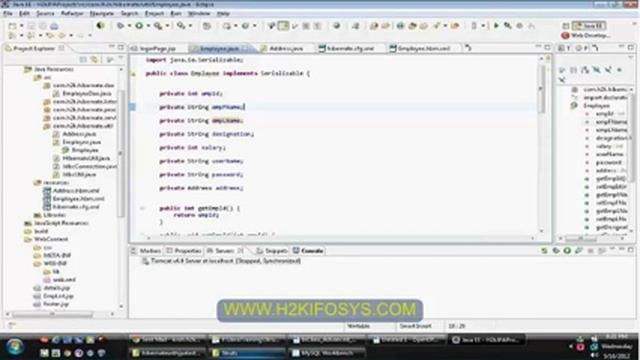Select JavaScript Resources node
This screenshot has width=640, height=360.
tap(56, 223)
